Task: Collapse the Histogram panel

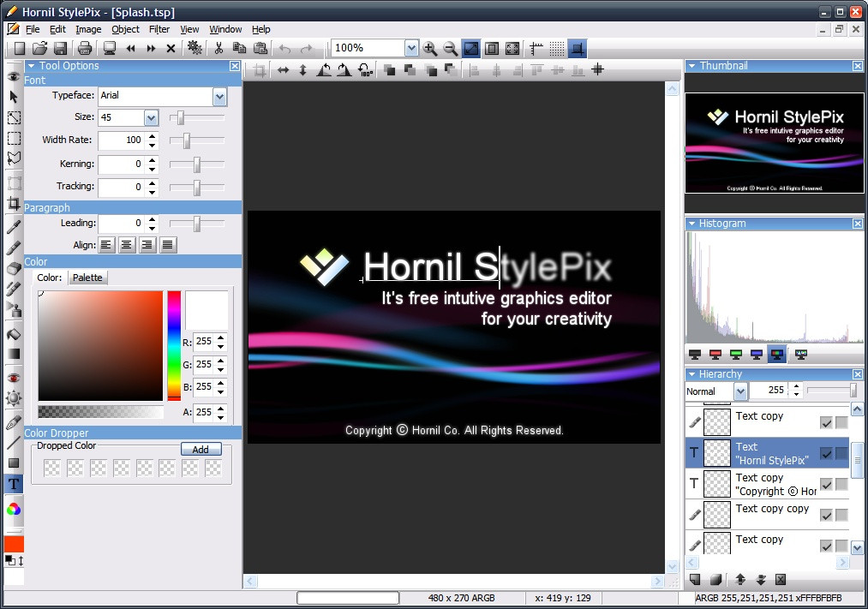Action: (x=691, y=224)
